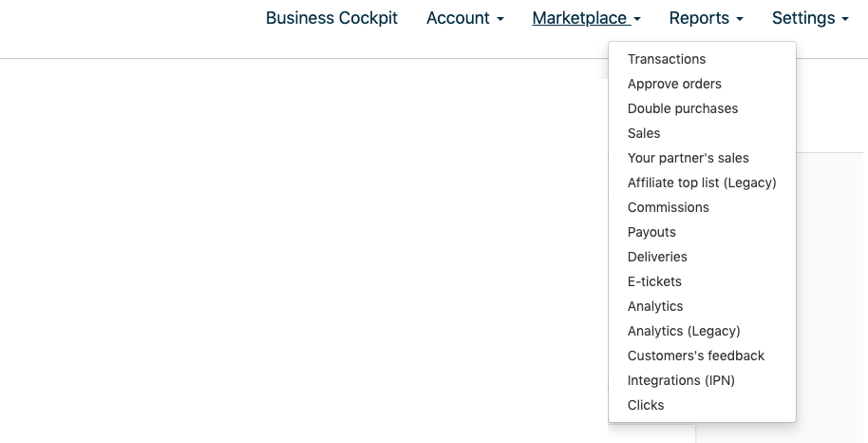Select Transactions from the menu

pos(667,59)
